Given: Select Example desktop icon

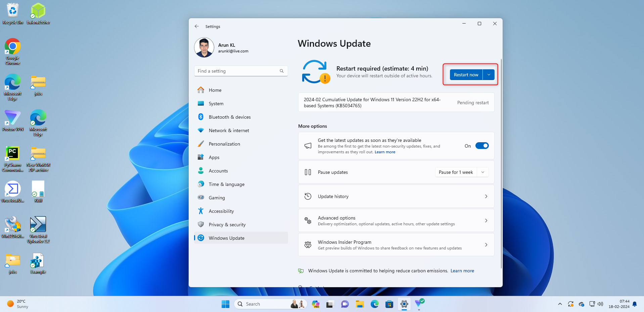Looking at the screenshot, I should (38, 264).
